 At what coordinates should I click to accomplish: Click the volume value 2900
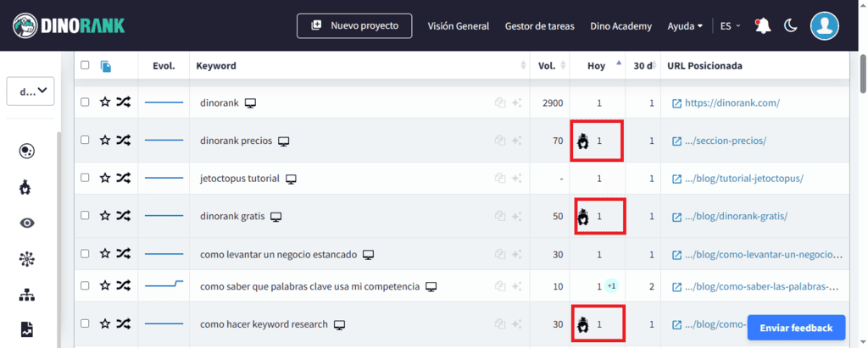pos(554,103)
